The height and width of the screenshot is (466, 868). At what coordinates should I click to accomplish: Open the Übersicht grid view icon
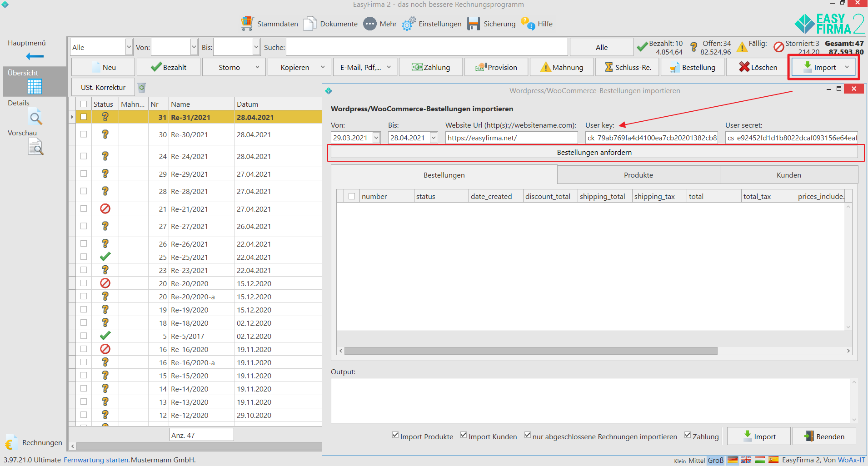pyautogui.click(x=35, y=86)
